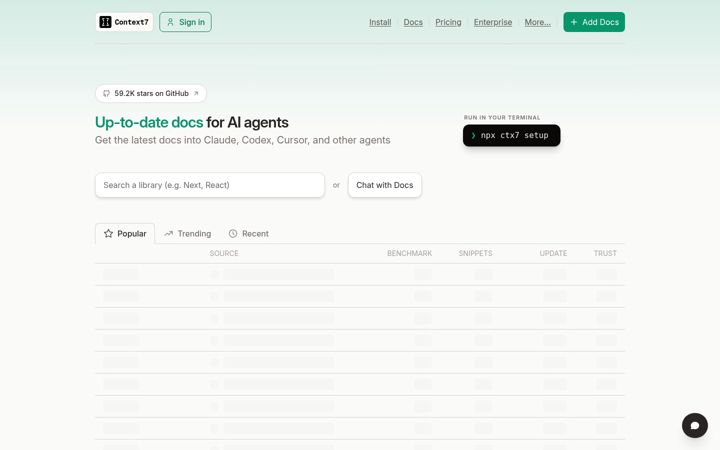Click the trending arrow icon
The width and height of the screenshot is (720, 450).
tap(169, 233)
